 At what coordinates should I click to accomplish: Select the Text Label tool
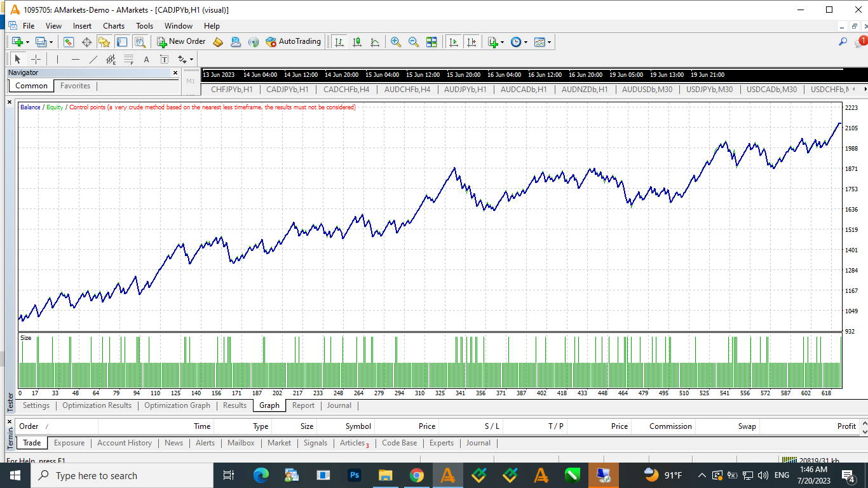(x=164, y=59)
